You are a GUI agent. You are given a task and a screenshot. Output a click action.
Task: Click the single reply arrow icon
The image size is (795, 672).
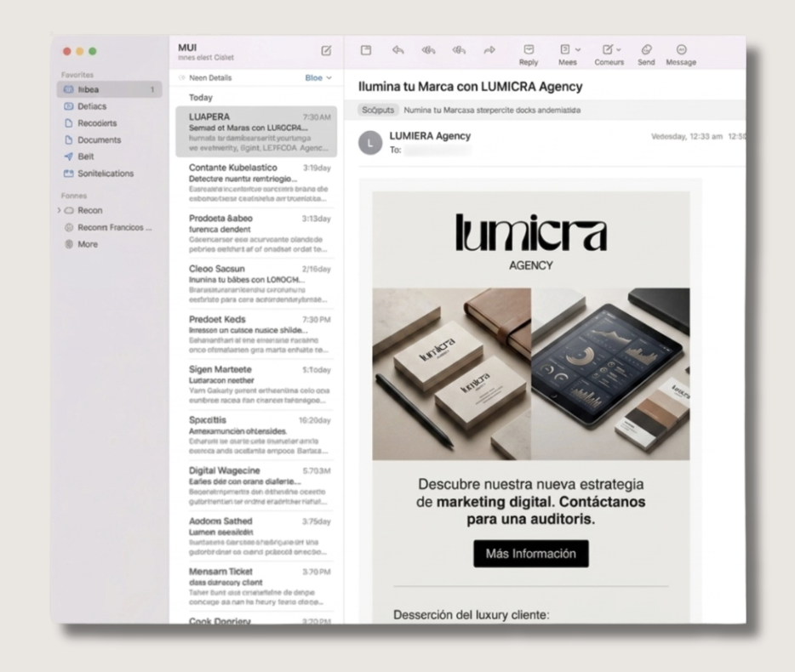click(398, 50)
